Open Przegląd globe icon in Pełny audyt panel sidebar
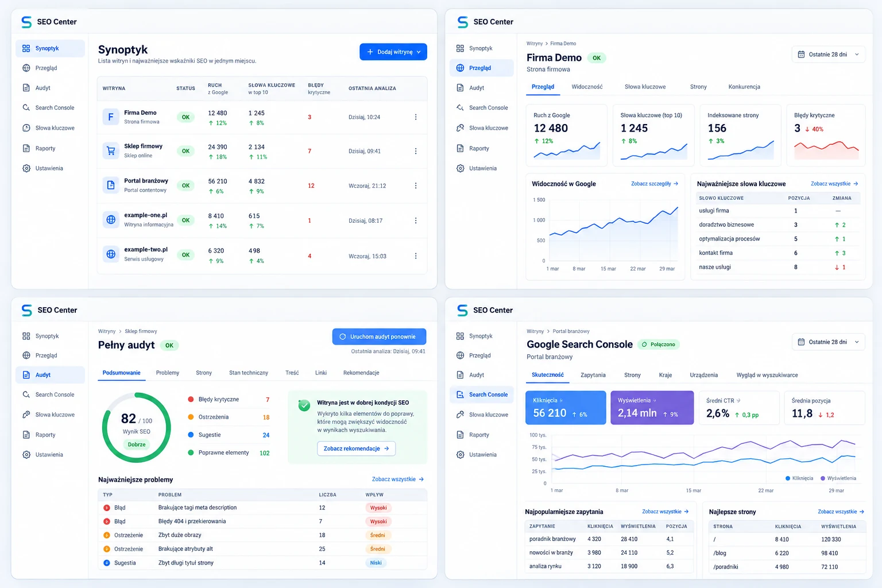This screenshot has width=882, height=588. (x=26, y=355)
